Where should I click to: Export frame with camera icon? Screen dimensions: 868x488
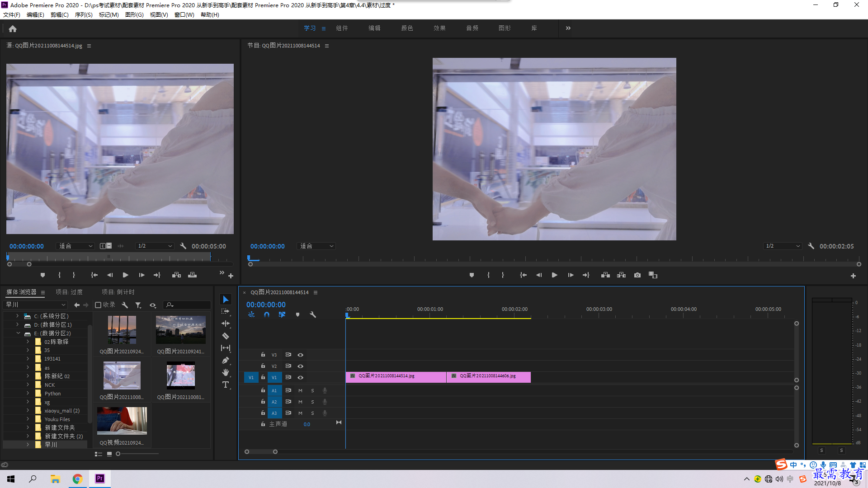tap(637, 275)
